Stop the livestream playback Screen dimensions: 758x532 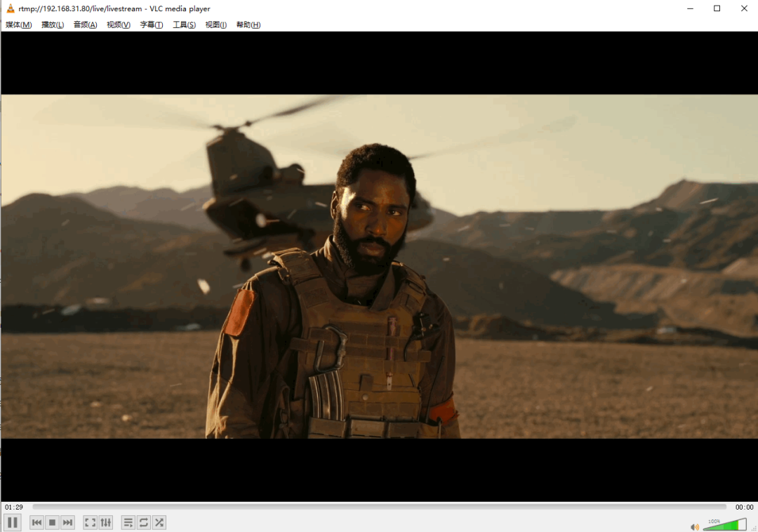52,522
